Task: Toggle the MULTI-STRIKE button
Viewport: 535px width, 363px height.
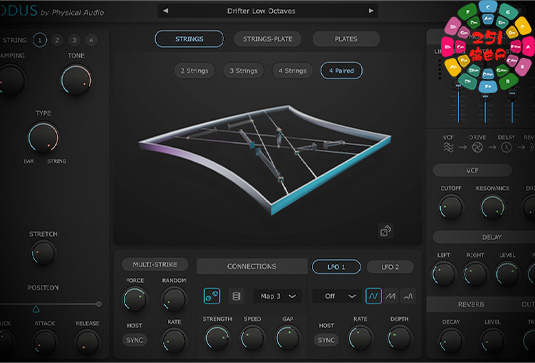Action: click(x=155, y=264)
